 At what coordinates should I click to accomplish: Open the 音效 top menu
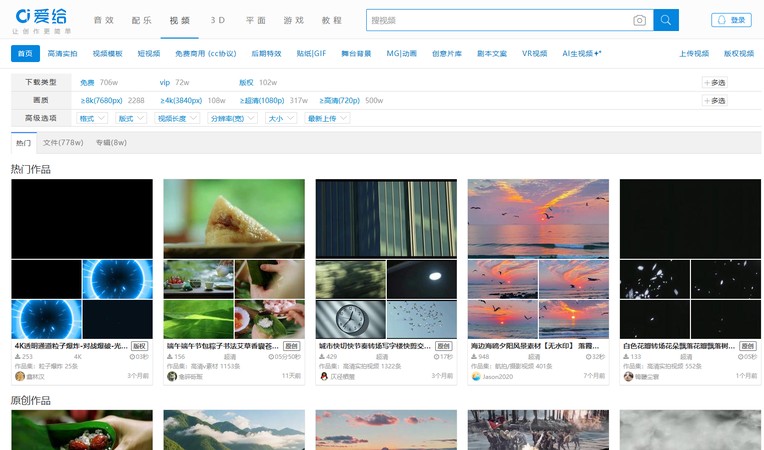click(x=103, y=20)
